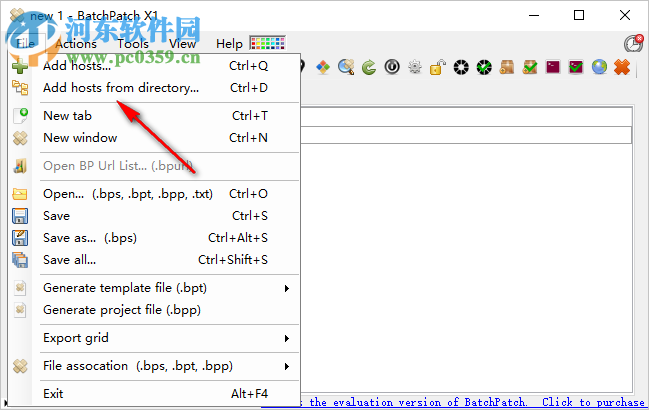This screenshot has height=410, width=649.
Task: Select Exit from the File menu
Action: 154,393
